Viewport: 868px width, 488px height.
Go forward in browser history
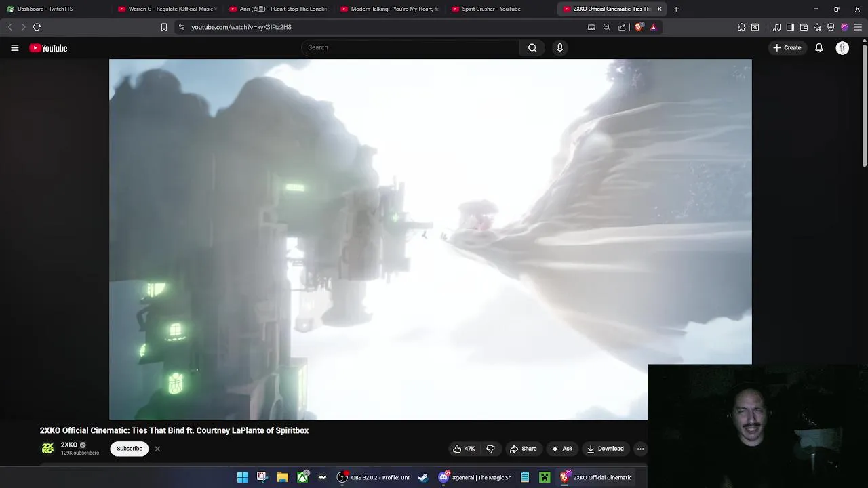click(23, 27)
